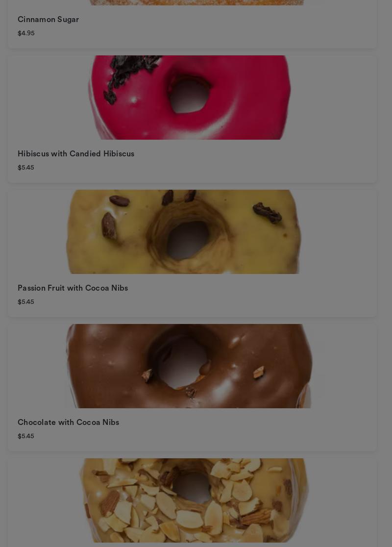Open the almond-topped donut image

click(x=194, y=500)
